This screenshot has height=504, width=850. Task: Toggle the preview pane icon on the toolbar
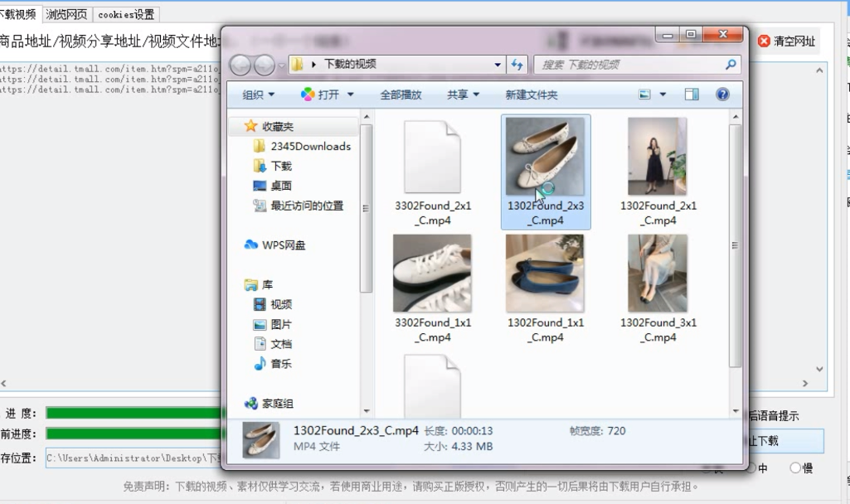(692, 94)
